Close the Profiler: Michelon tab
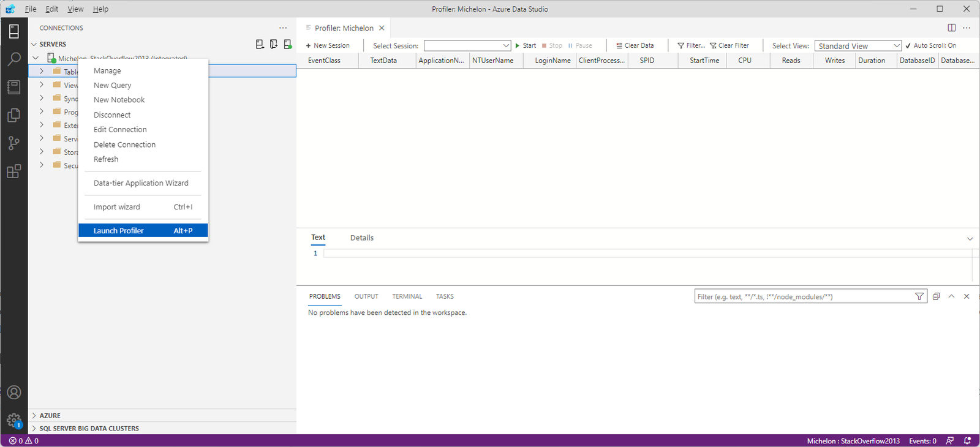 382,28
